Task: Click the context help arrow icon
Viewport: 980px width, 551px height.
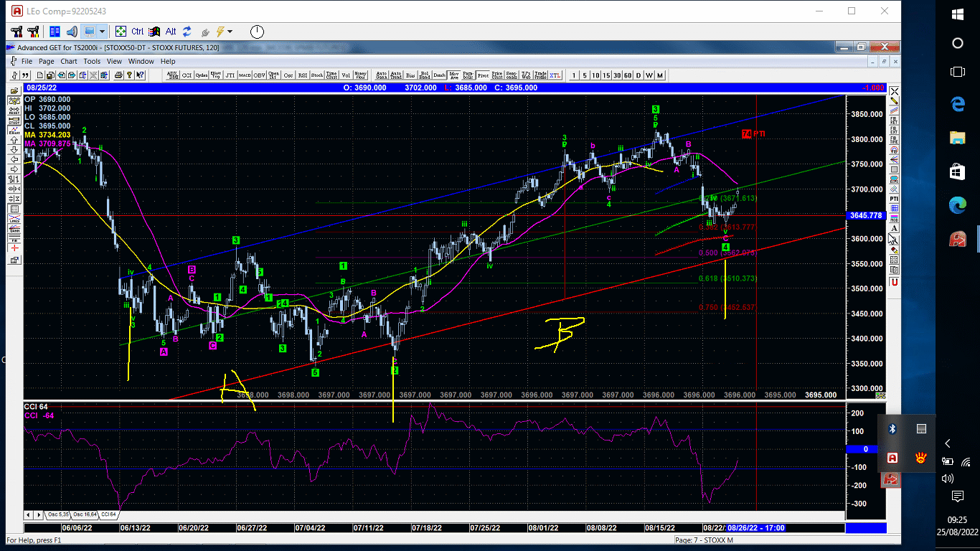Action: 140,75
